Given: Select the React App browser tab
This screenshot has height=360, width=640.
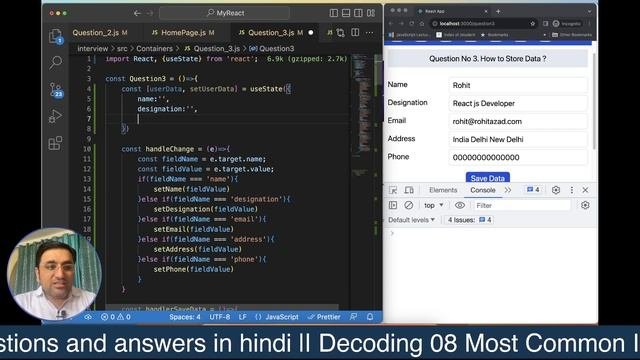Looking at the screenshot, I should point(453,11).
